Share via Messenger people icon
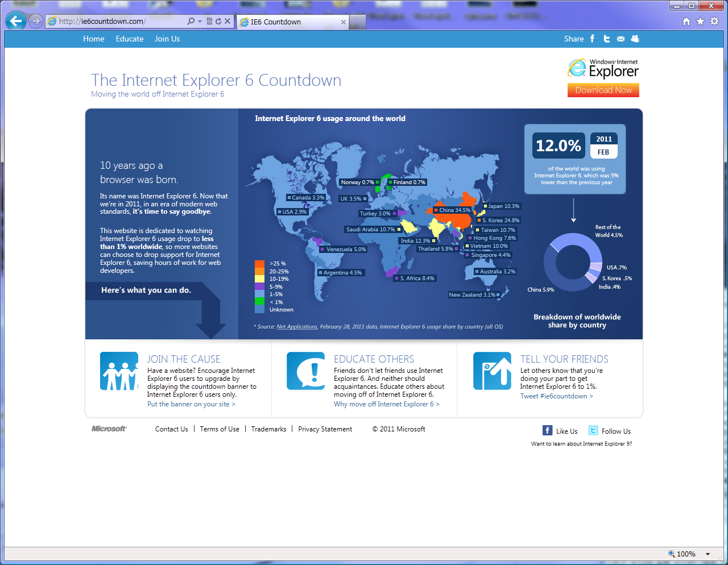The height and width of the screenshot is (565, 728). click(x=635, y=39)
